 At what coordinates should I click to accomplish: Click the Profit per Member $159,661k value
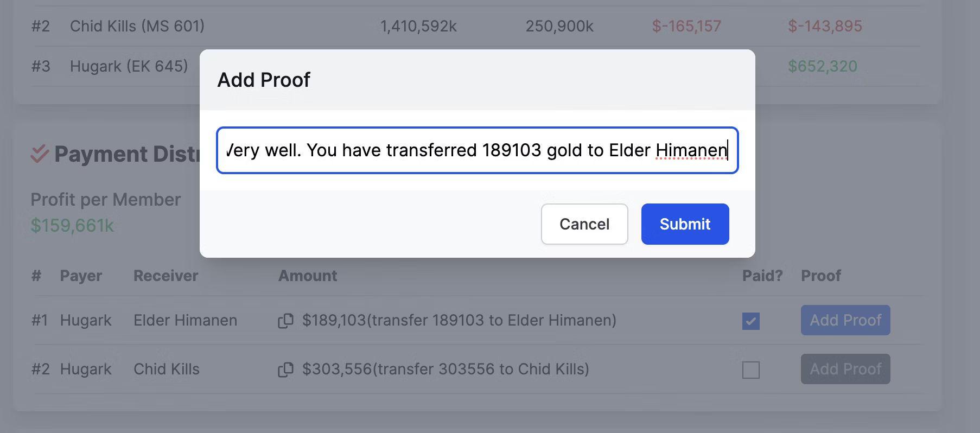click(72, 225)
